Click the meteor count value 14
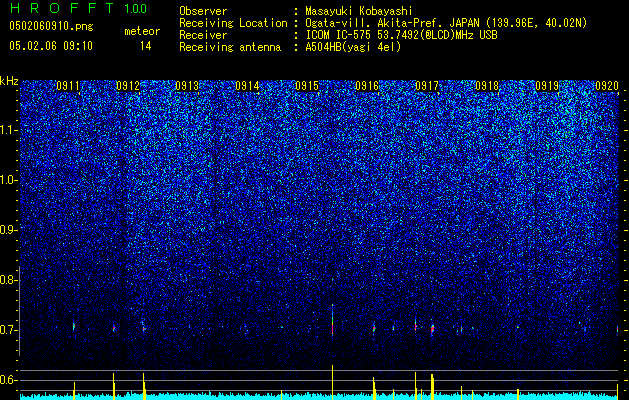 pyautogui.click(x=145, y=46)
